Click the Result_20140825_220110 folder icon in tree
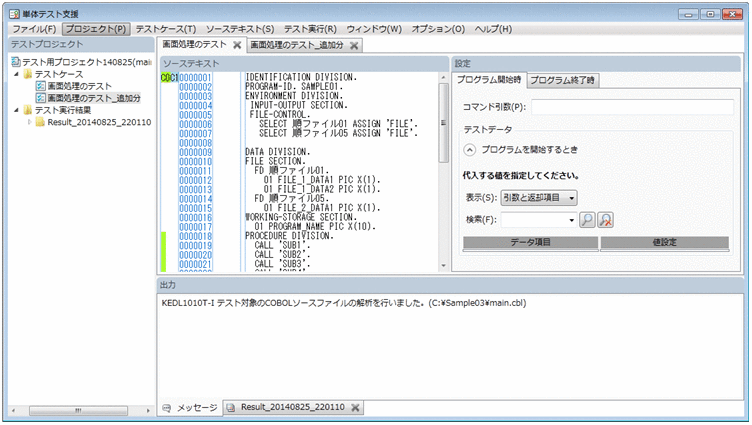This screenshot has width=752, height=425. coord(40,122)
